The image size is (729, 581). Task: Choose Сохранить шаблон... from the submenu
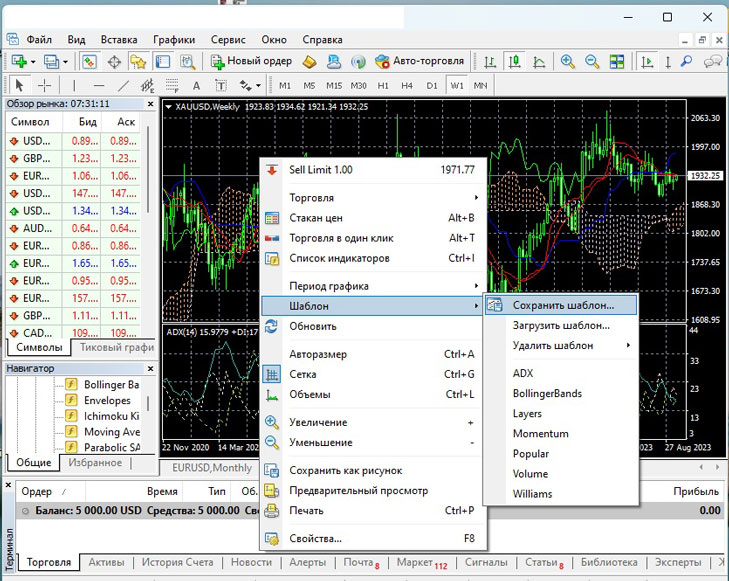[562, 305]
